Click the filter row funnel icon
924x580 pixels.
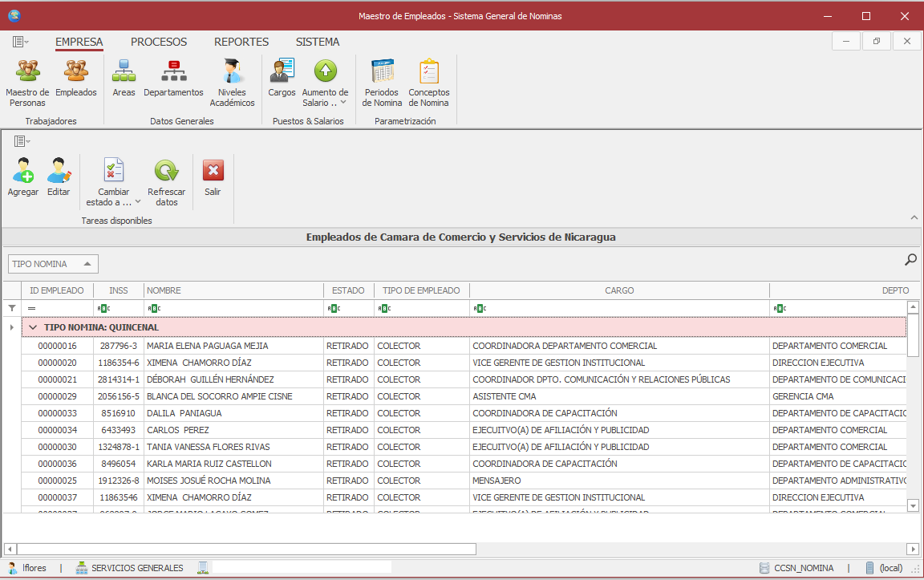tap(12, 308)
